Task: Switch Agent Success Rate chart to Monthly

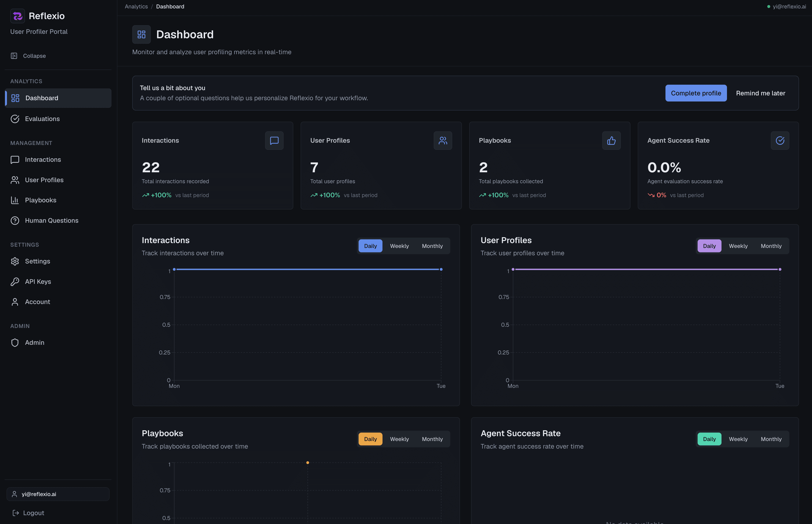Action: click(771, 439)
